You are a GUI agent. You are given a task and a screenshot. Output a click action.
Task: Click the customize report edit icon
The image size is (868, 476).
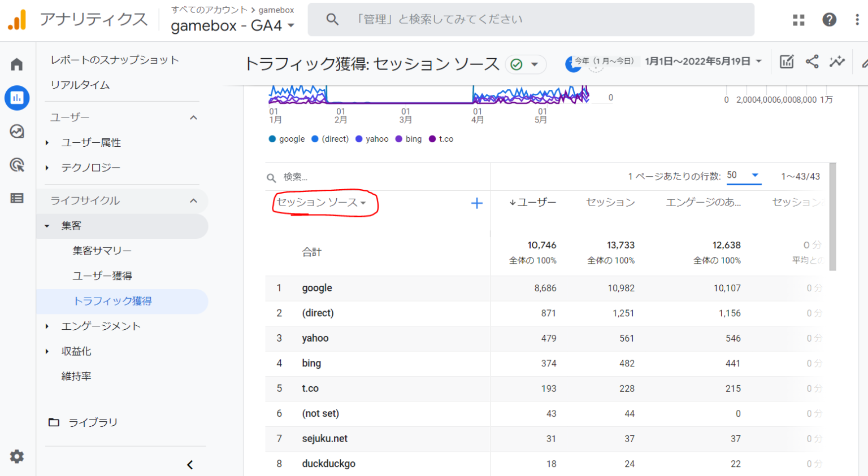click(x=787, y=62)
